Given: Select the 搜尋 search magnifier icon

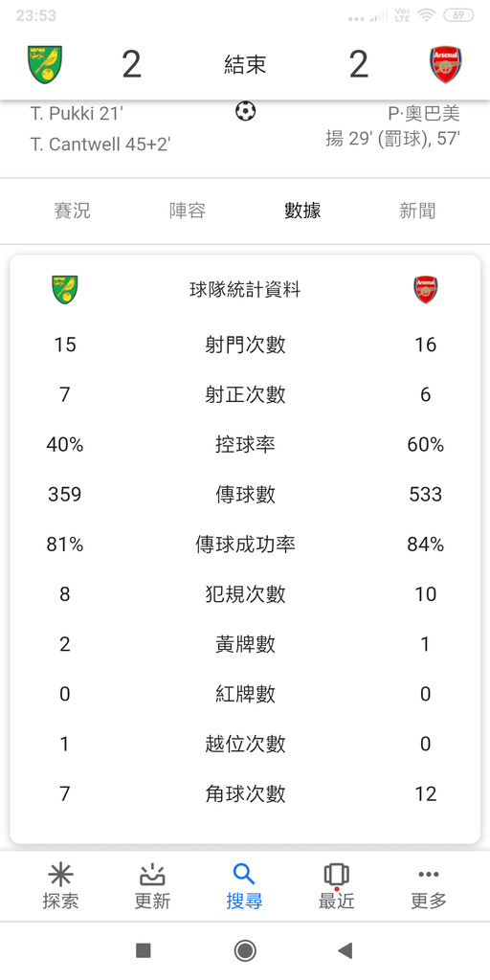Looking at the screenshot, I should (244, 875).
